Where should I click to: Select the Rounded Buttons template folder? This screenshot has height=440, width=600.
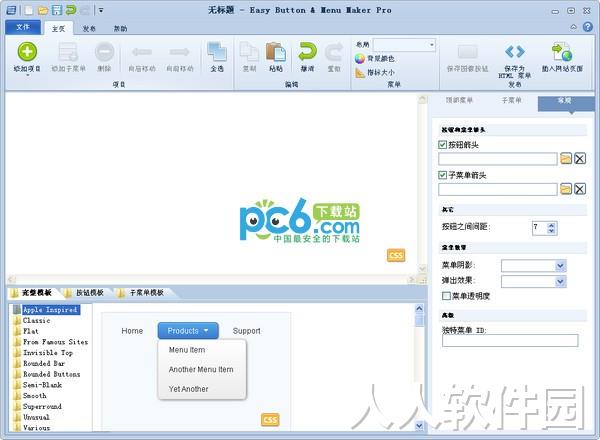[47, 374]
